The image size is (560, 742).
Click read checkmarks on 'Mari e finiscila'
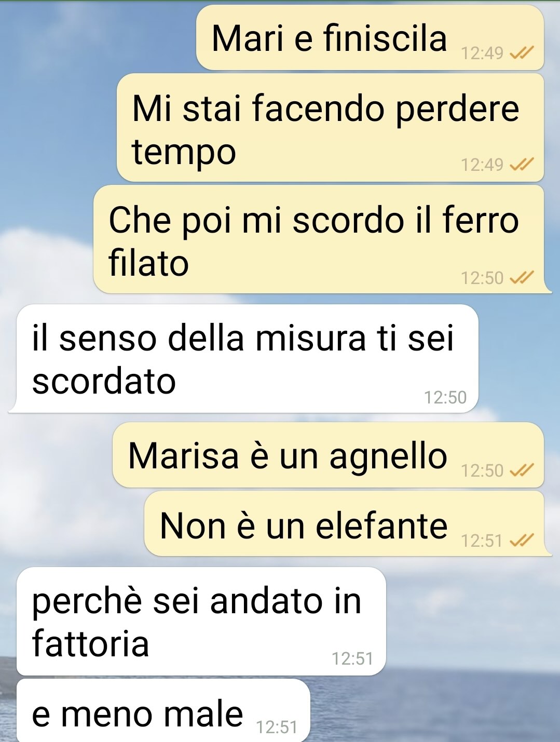522,53
